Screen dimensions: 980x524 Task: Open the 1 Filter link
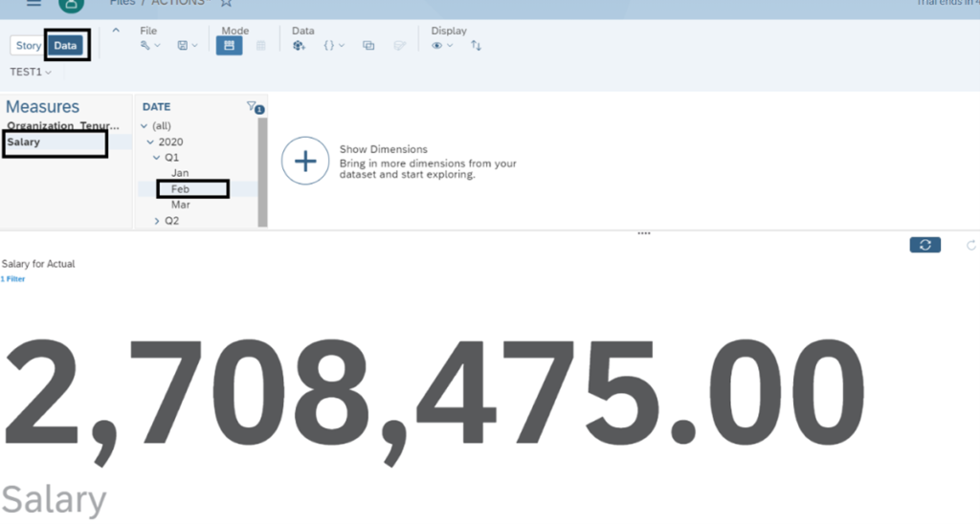[12, 279]
